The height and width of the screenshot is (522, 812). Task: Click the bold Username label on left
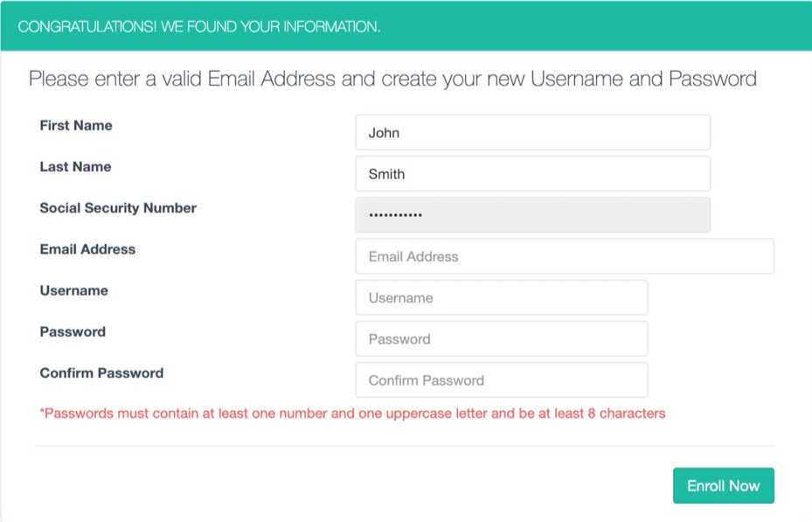73,290
